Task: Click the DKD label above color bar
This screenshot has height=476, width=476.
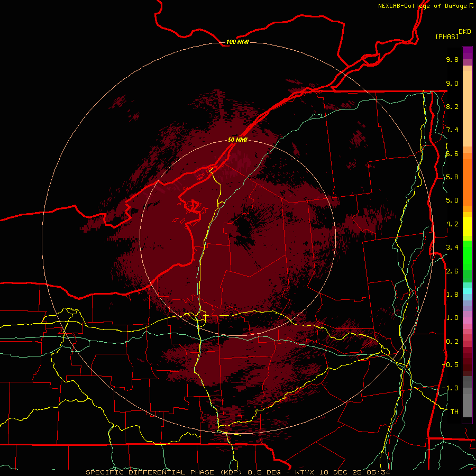Action: click(x=465, y=32)
